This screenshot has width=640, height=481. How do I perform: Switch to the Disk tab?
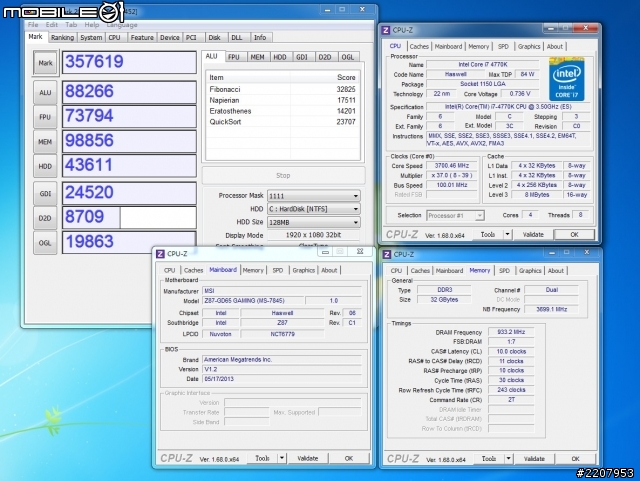(x=215, y=38)
